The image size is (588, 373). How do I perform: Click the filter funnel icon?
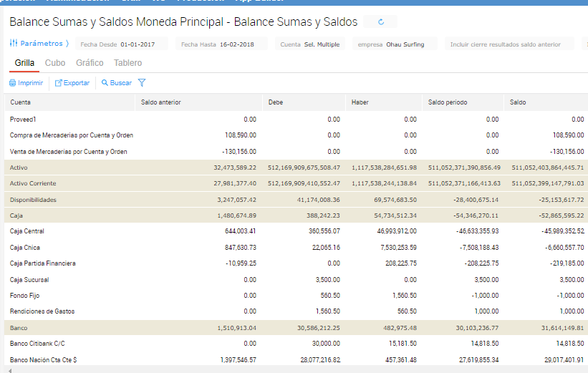142,83
